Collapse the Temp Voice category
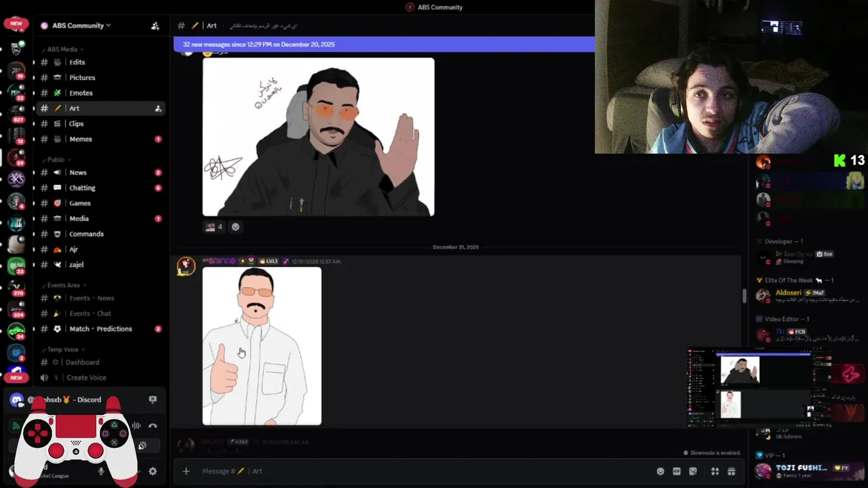868x488 pixels. (x=65, y=350)
